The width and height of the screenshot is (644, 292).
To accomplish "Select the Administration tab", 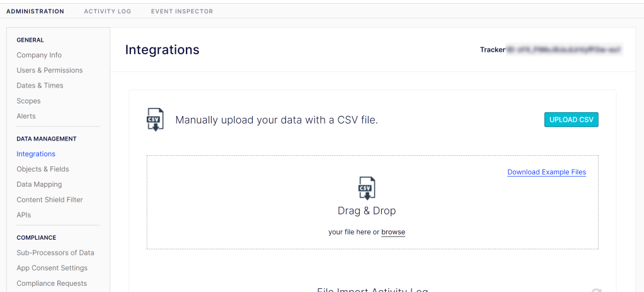I will tap(35, 11).
